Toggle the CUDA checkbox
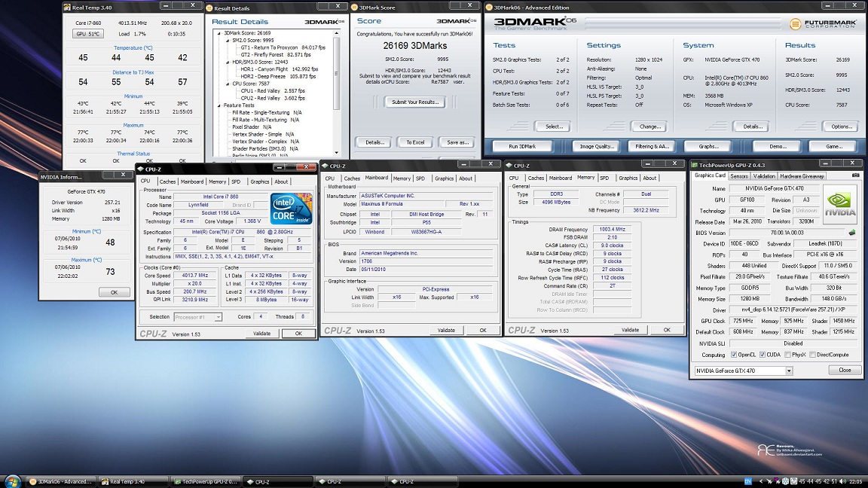 [763, 355]
